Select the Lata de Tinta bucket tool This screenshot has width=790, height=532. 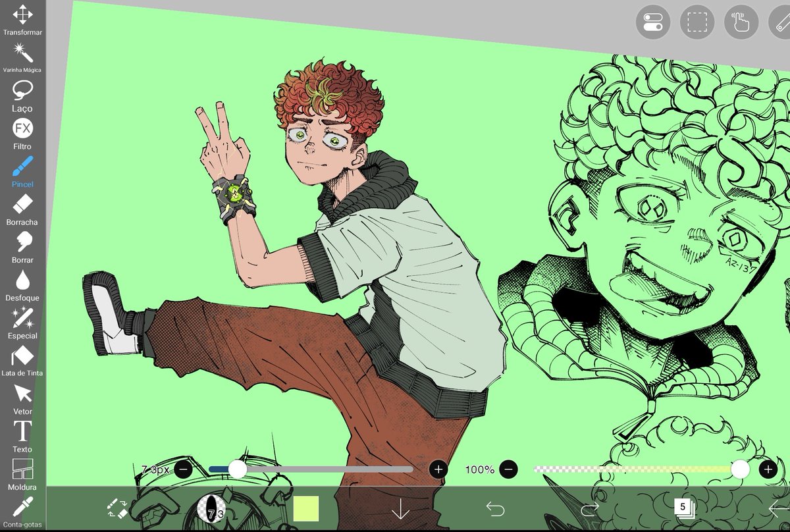click(22, 361)
